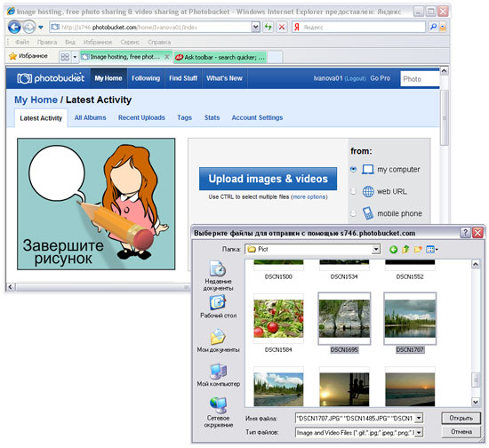
Task: Open Рабочий стол in places bar
Action: (218, 307)
